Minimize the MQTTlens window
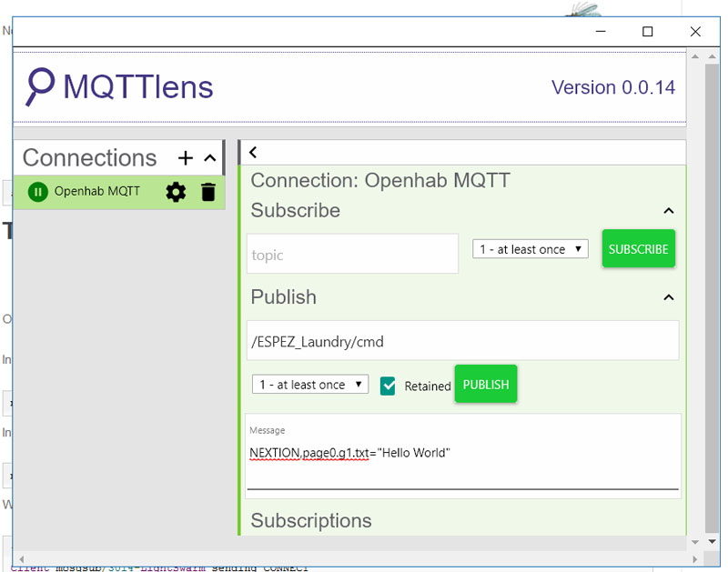The image size is (728, 572). [x=601, y=32]
